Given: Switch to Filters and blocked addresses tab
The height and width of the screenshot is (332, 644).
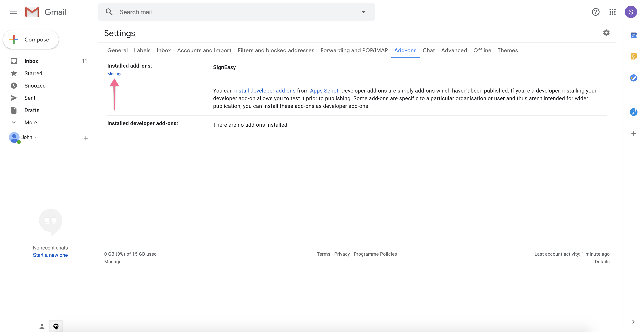Looking at the screenshot, I should 276,50.
